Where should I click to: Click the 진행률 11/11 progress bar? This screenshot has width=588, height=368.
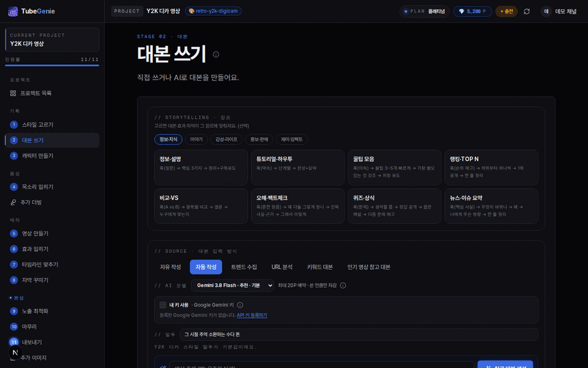[52, 65]
